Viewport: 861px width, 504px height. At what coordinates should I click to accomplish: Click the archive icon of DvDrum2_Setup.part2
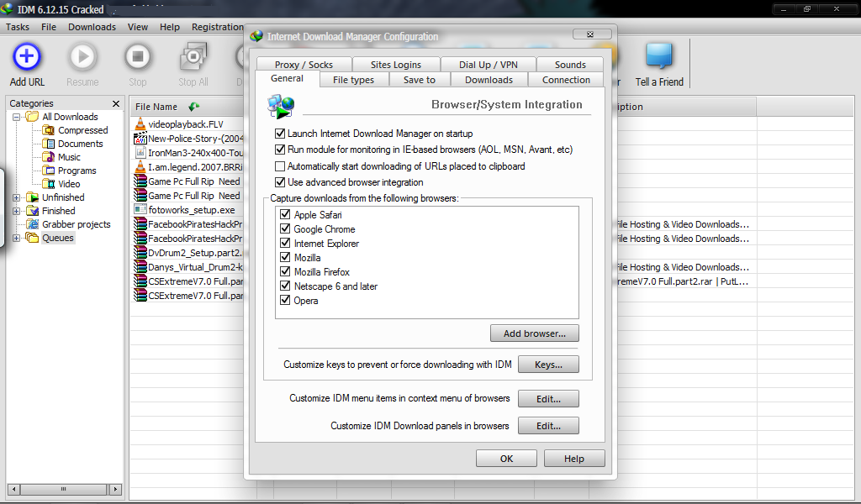click(140, 252)
